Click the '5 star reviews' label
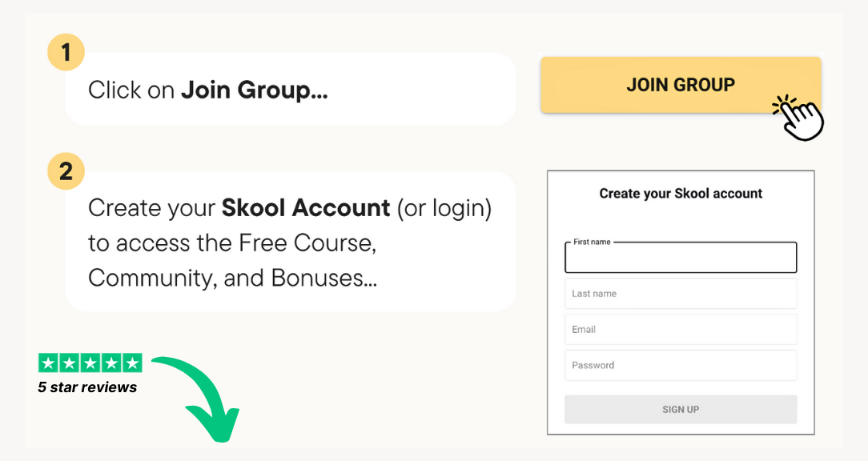The height and width of the screenshot is (461, 868). 87,387
